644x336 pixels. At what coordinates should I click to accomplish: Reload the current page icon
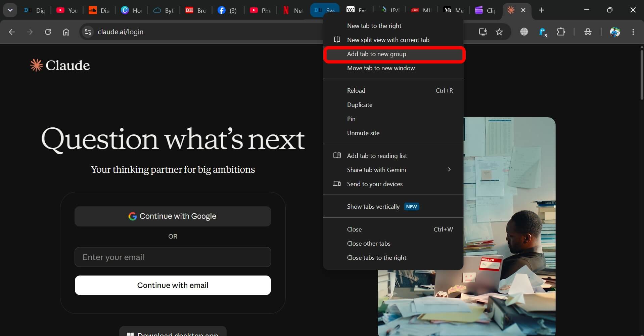click(48, 32)
